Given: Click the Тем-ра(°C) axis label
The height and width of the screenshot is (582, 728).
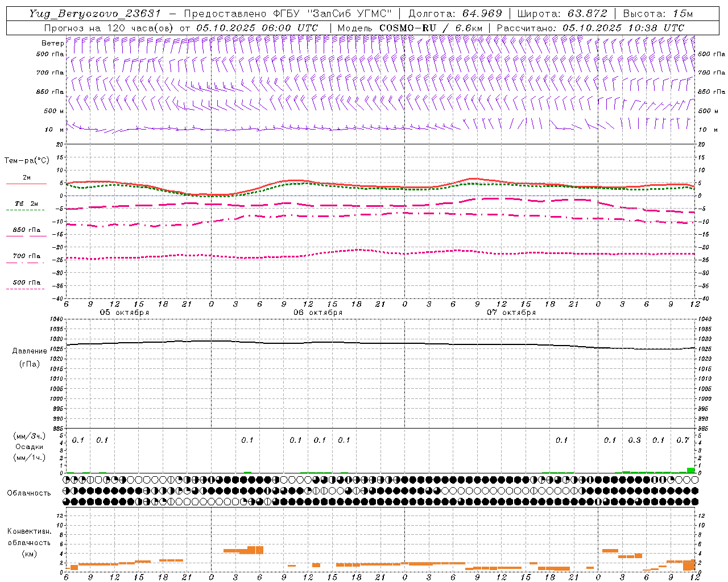Looking at the screenshot, I should click(27, 161).
